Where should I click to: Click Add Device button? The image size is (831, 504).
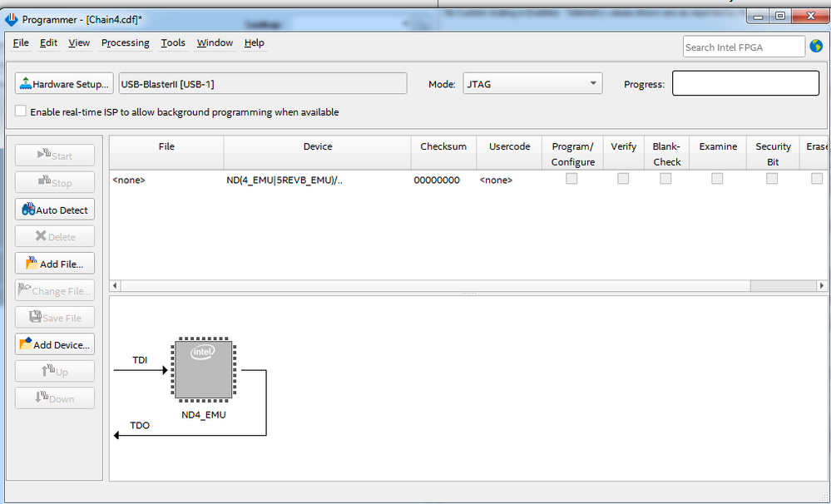[55, 344]
